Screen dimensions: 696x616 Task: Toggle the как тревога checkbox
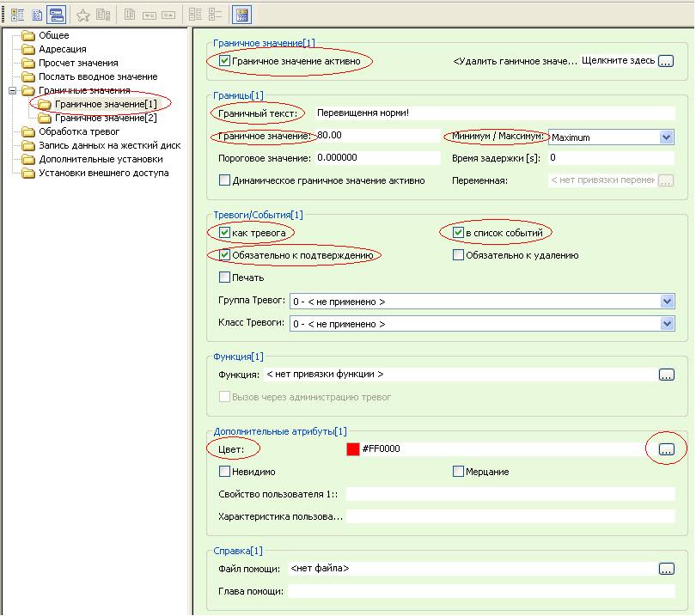click(225, 233)
